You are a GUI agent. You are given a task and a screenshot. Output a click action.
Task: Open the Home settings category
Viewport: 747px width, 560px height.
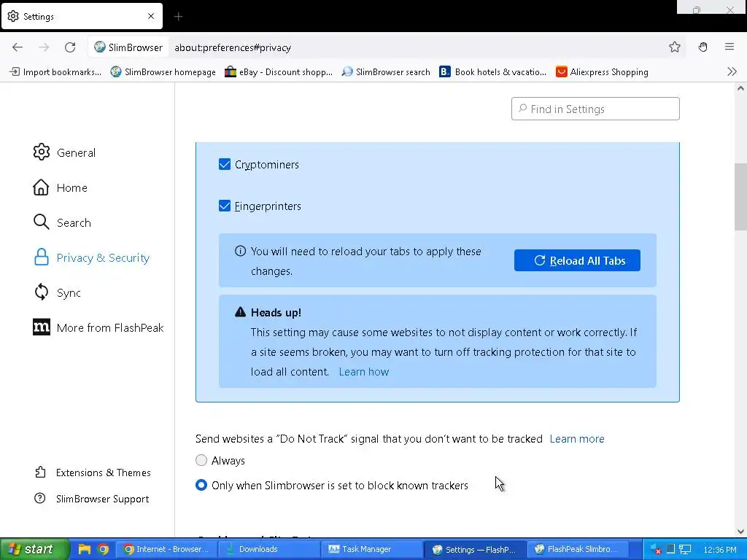[x=60, y=187]
